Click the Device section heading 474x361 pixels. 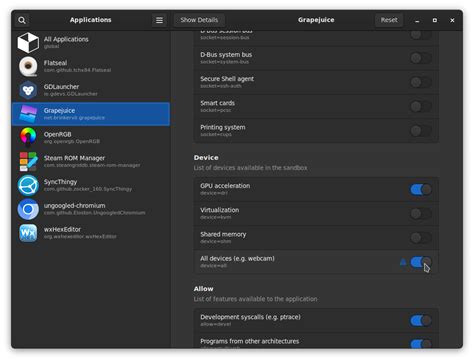[206, 158]
